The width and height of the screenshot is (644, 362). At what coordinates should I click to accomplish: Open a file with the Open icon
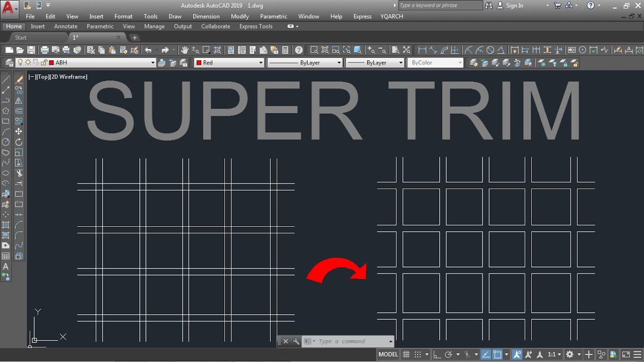click(x=20, y=50)
